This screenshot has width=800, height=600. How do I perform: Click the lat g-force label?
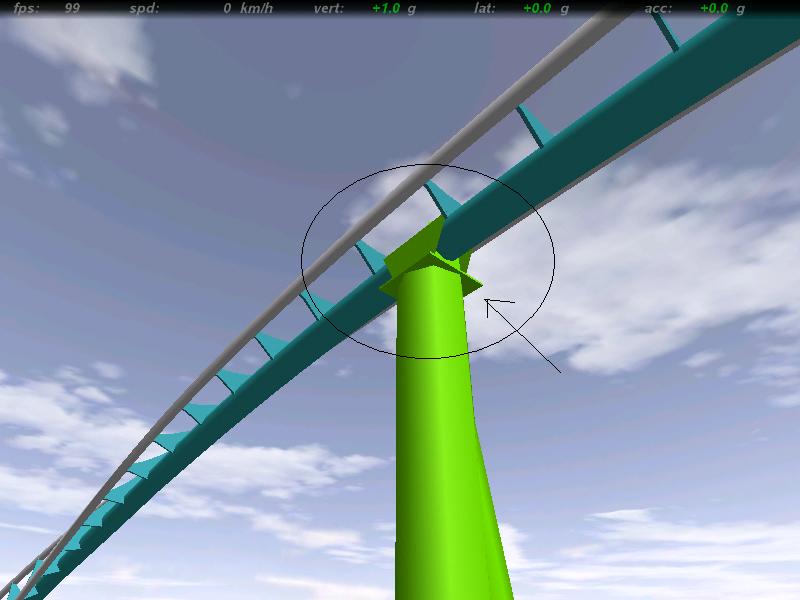(x=484, y=9)
